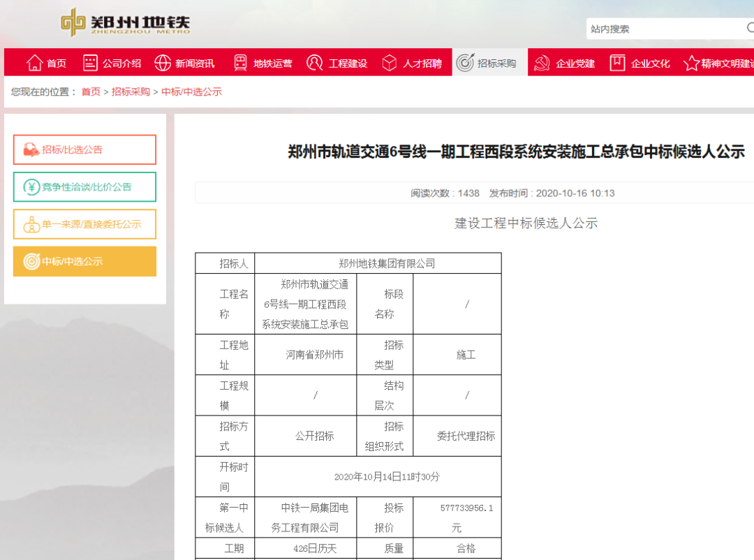Open the 地铁运营 menu
Viewport: 754px width, 560px height.
point(263,63)
